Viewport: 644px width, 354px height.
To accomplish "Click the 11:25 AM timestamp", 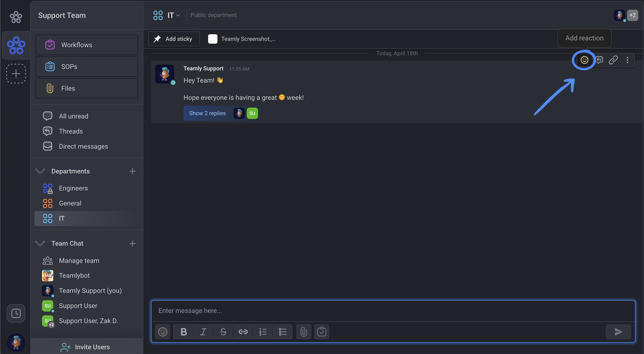I will 239,69.
